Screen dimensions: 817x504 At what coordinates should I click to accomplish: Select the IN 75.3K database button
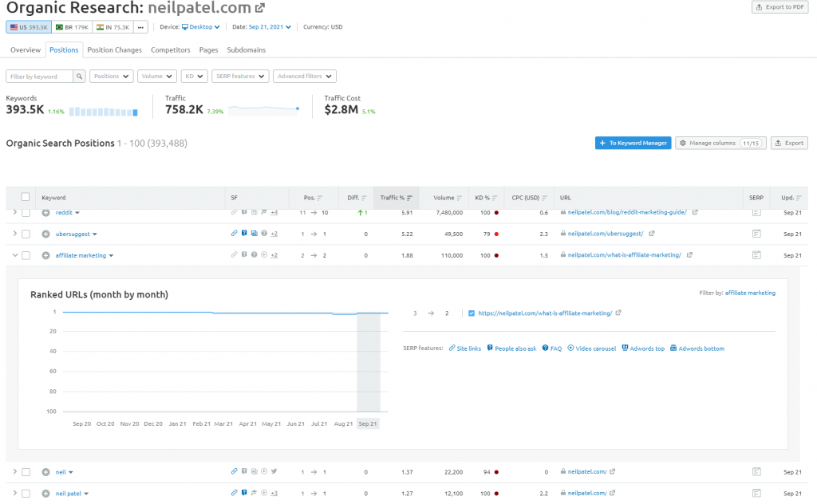click(112, 27)
